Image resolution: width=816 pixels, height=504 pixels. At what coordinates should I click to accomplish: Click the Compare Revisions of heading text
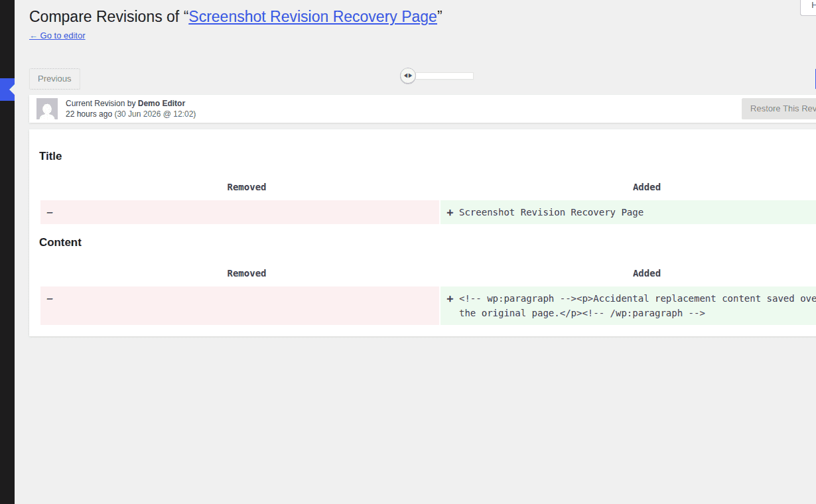tap(105, 17)
